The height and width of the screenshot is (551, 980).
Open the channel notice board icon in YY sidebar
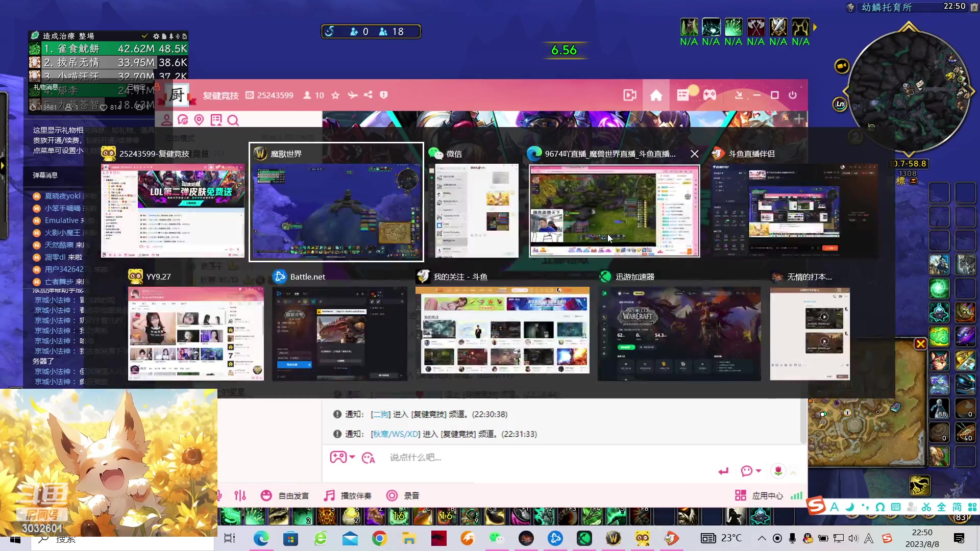216,120
